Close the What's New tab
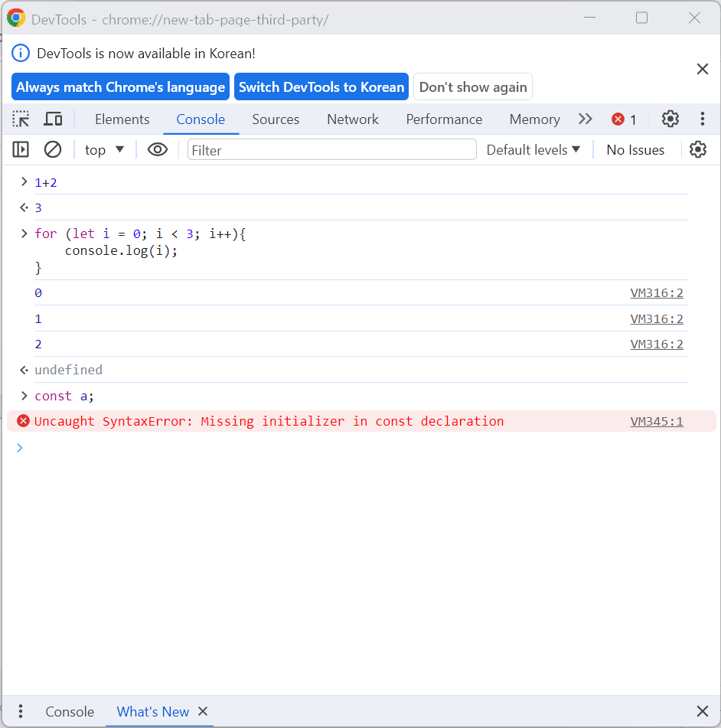 (x=203, y=711)
